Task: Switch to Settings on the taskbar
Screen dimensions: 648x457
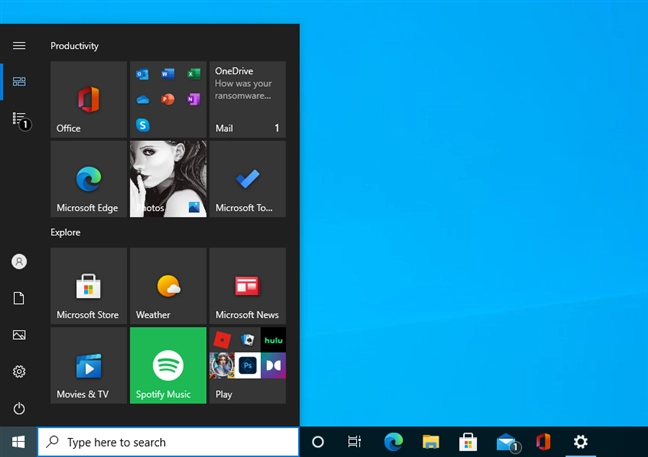Action: [x=581, y=442]
